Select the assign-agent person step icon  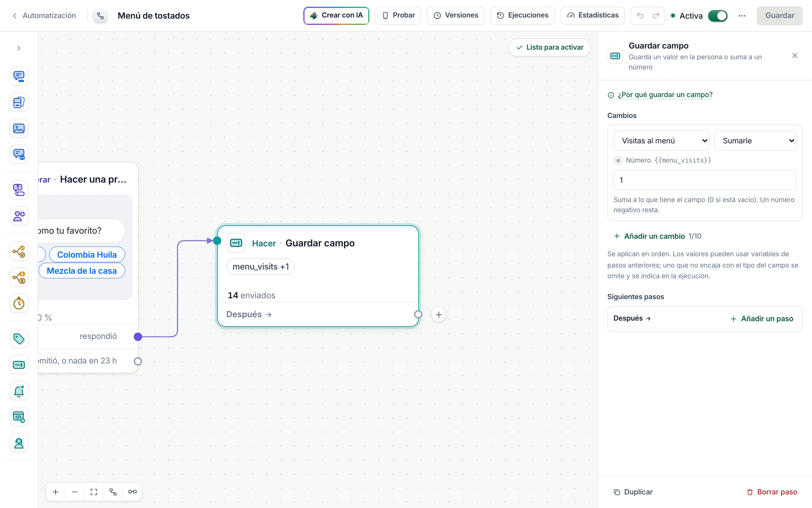point(19,443)
